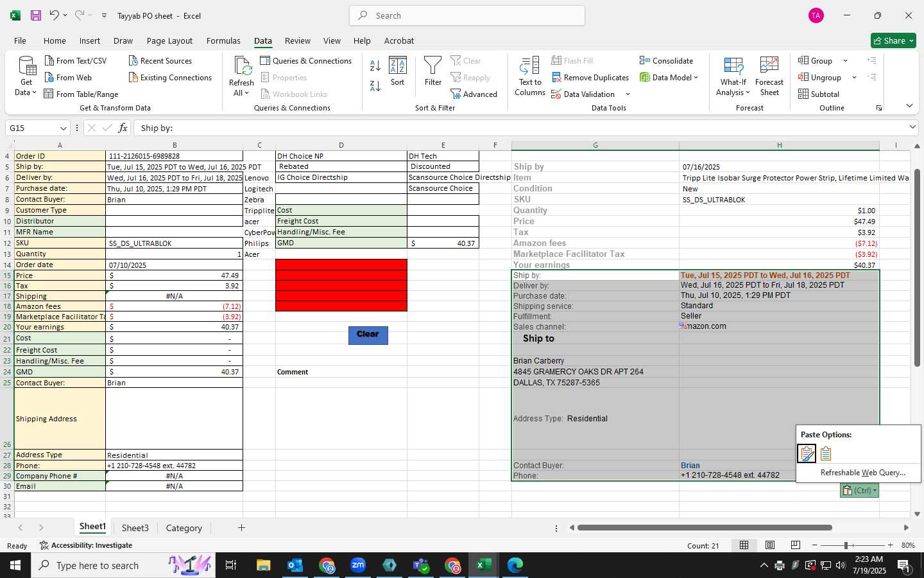Open Existing Connections
This screenshot has height=578, width=924.
pos(170,77)
